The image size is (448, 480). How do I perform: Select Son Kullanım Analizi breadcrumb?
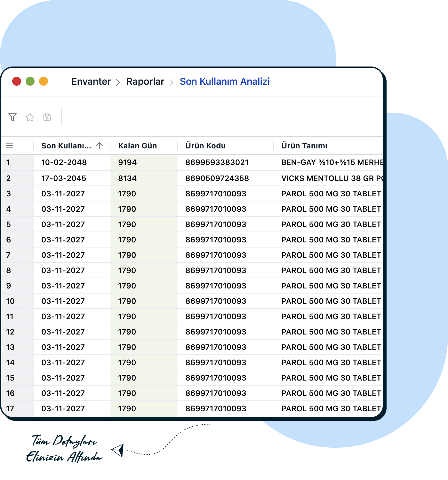(x=225, y=82)
